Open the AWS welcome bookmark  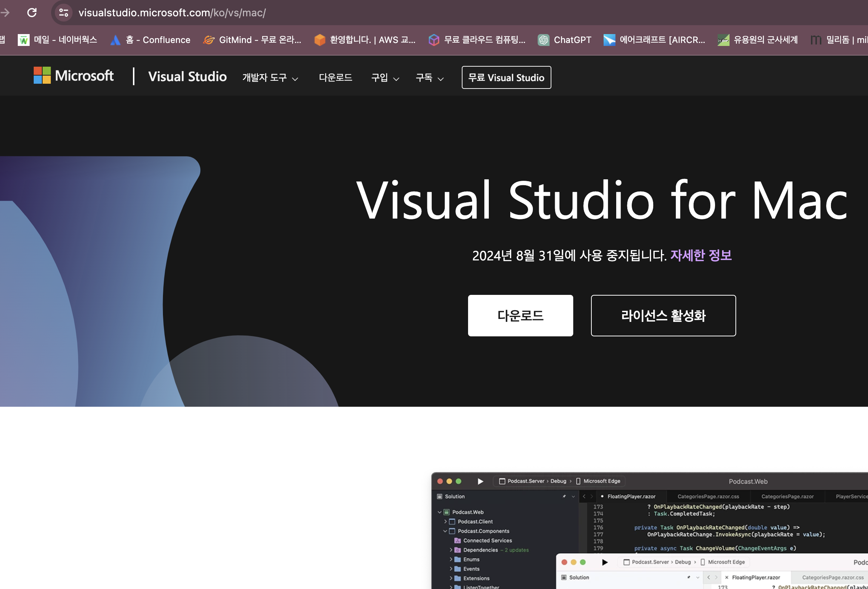(x=365, y=40)
